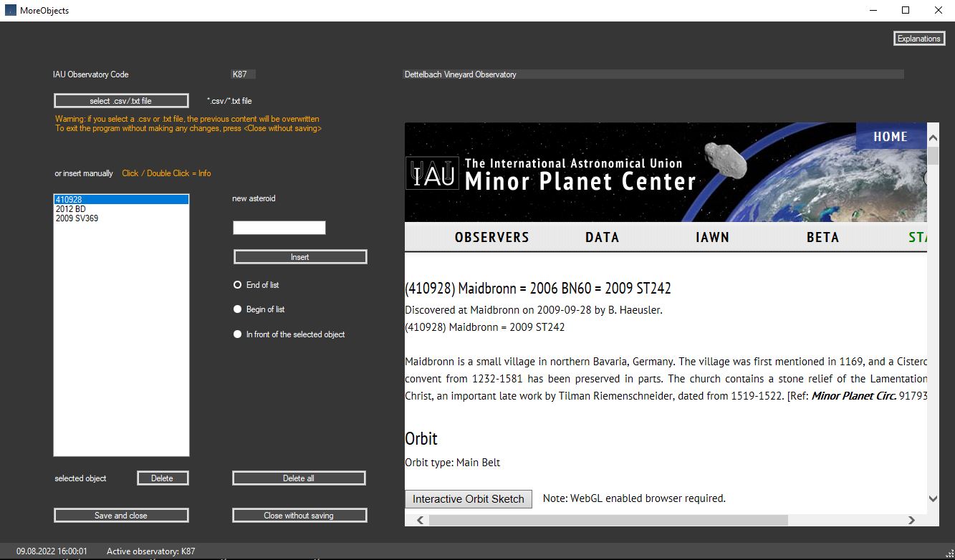
Task: Click the select .csv/.txt file button
Action: [121, 101]
